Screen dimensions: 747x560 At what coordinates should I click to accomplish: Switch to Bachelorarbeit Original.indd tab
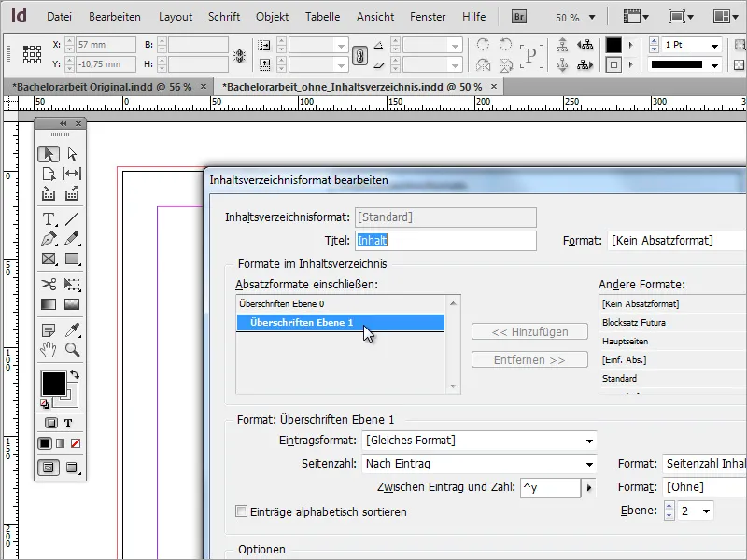102,87
